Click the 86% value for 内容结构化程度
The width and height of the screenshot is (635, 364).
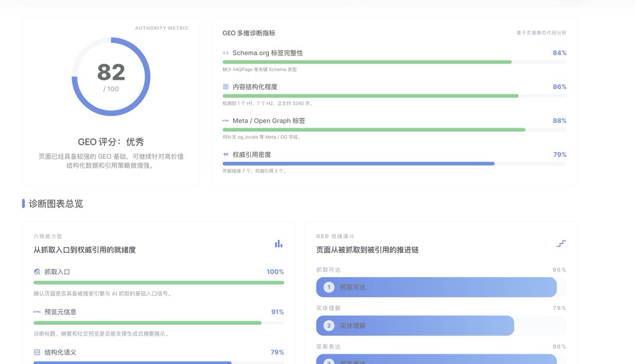tap(559, 87)
